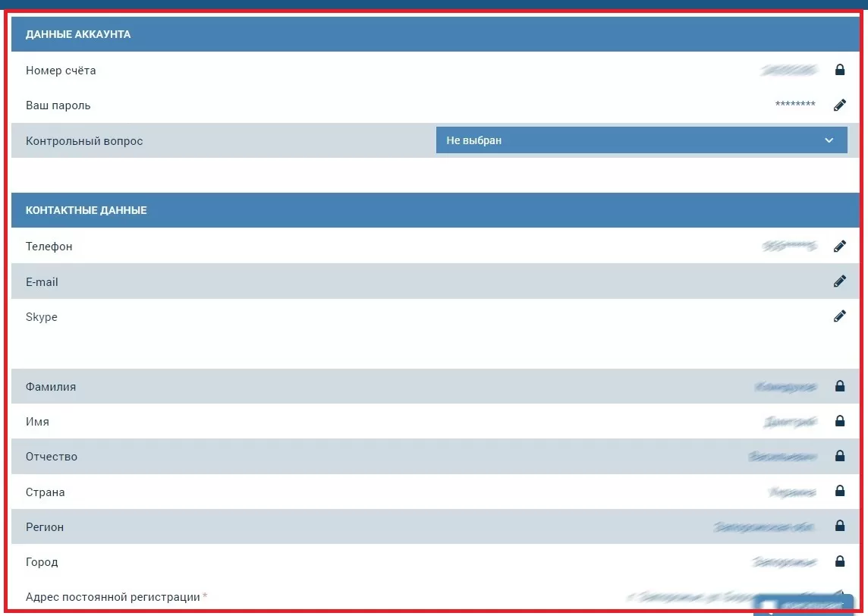This screenshot has width=868, height=616.
Task: Click the lock icon in Регион row
Action: coord(839,526)
